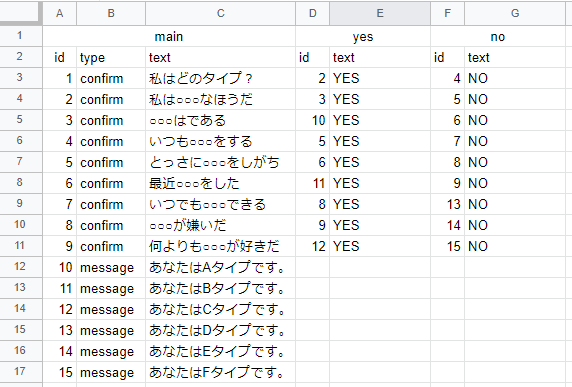Click the 'text' label in column G
The image size is (572, 387).
[x=515, y=57]
